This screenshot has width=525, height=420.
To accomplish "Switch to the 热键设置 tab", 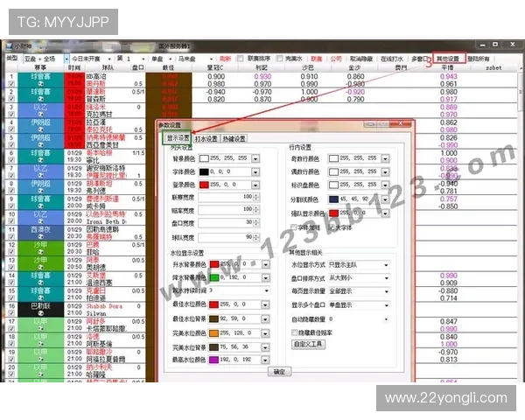I will [x=234, y=137].
